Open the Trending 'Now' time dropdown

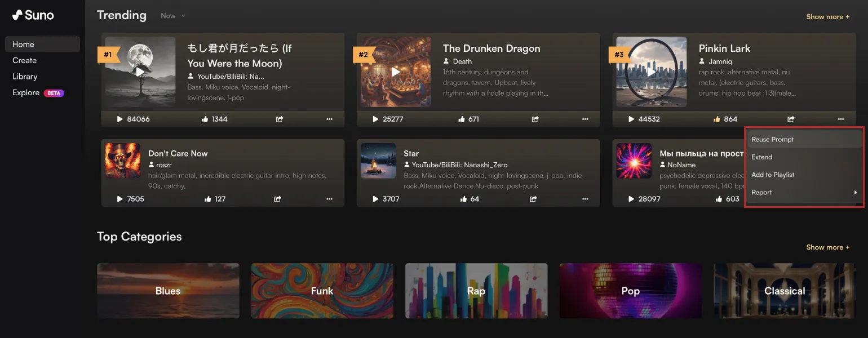pos(172,16)
